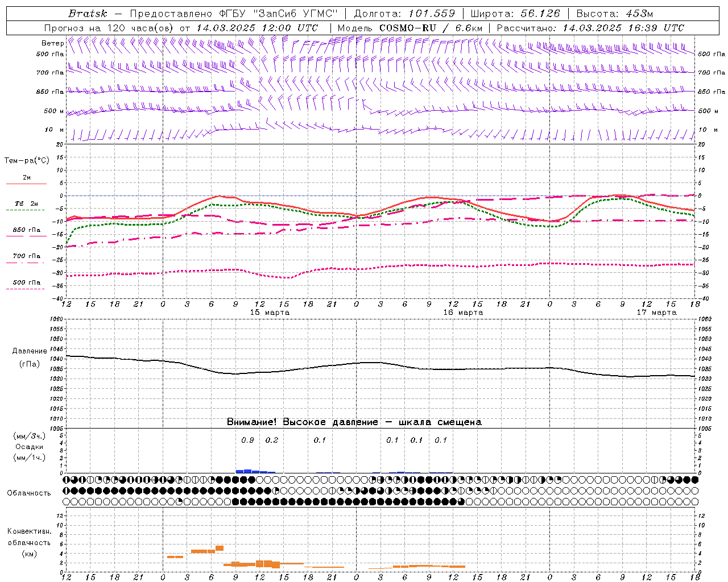Click the 'Конвективн.' convective cloud label

(x=29, y=531)
